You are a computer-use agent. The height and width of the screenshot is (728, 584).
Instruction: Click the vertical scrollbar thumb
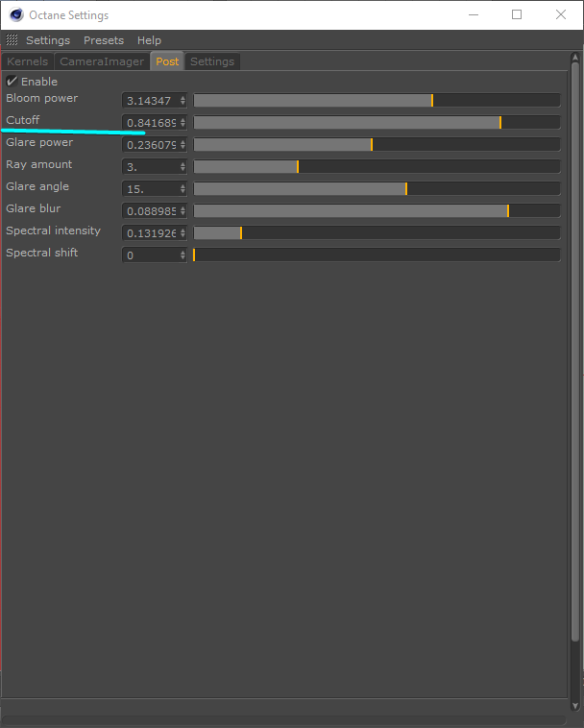pos(575,352)
